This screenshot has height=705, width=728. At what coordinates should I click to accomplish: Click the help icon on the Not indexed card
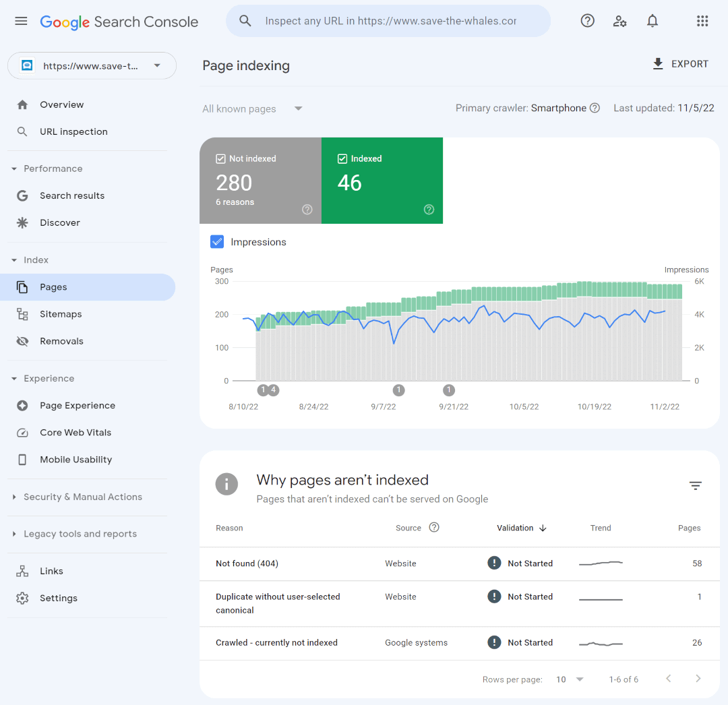[x=307, y=210]
